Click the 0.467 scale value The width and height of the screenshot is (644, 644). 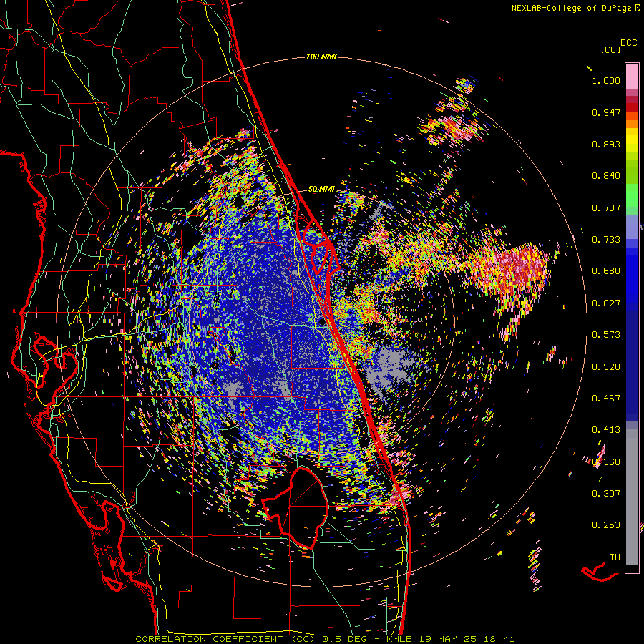606,399
